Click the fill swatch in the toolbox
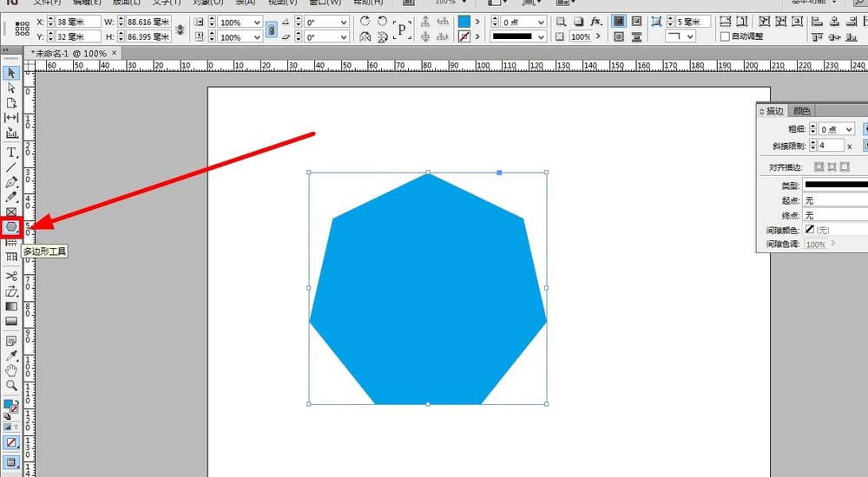The image size is (868, 477). [x=9, y=404]
